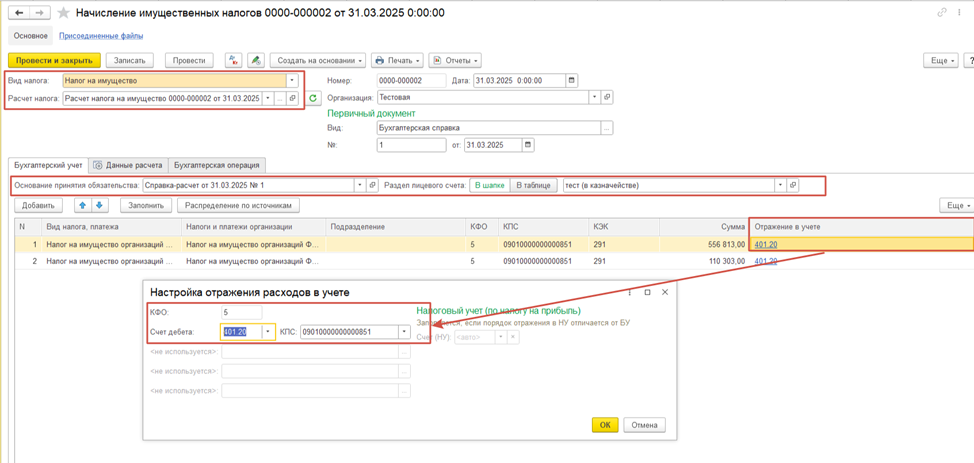Toggle 'В шапке' for Раздел лицевого счета
This screenshot has width=974, height=463.
pos(488,185)
